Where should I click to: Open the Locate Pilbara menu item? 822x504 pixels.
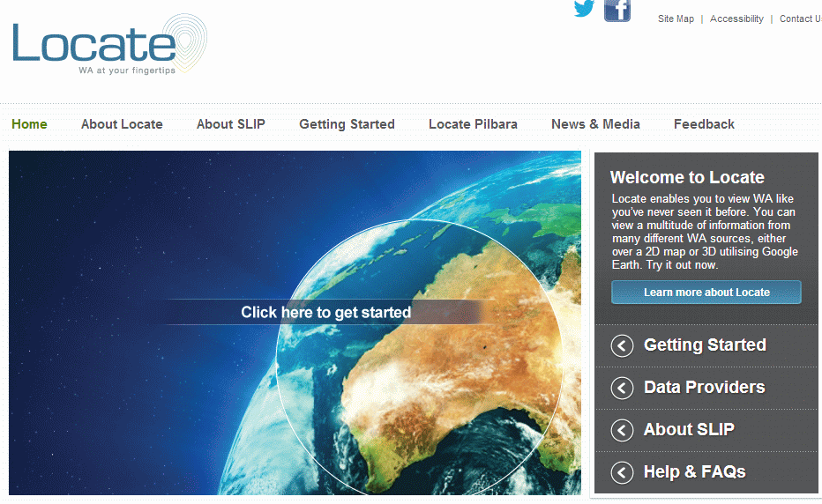click(x=473, y=124)
